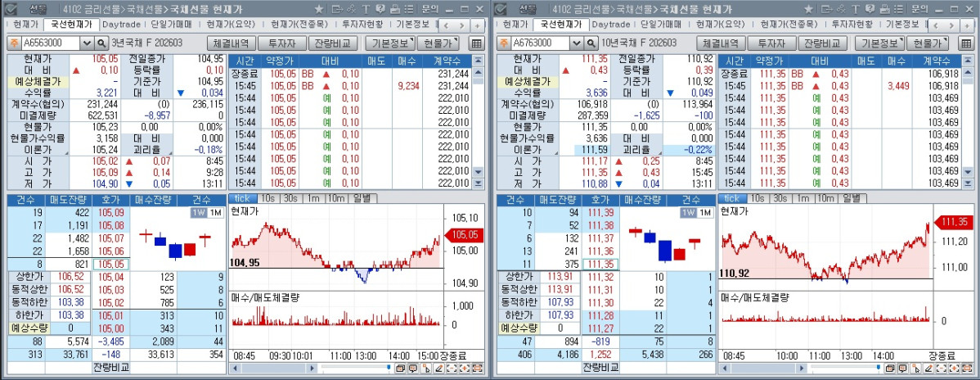Click the search magnifier next to A6563000

click(x=102, y=43)
